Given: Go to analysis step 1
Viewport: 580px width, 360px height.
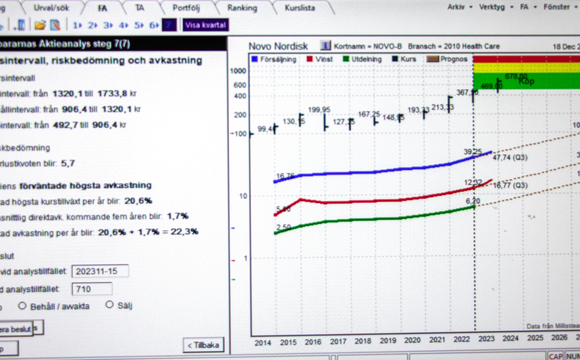Looking at the screenshot, I should point(77,25).
